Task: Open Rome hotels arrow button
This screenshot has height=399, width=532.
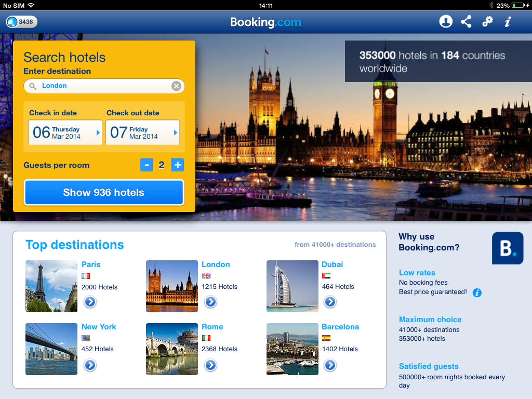Action: point(211,365)
